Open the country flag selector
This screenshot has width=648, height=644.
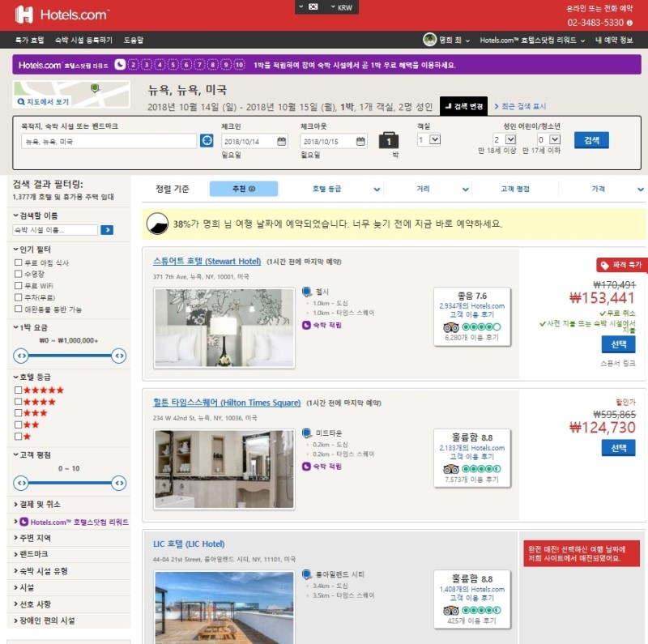point(309,7)
